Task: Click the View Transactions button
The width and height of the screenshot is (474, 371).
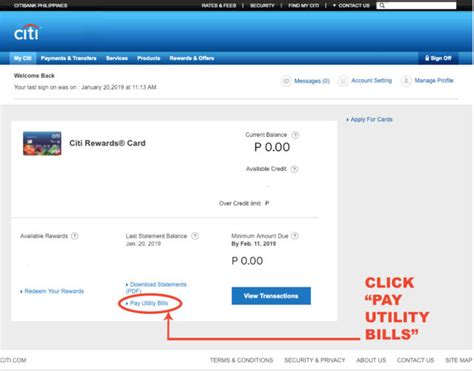Action: 271,296
